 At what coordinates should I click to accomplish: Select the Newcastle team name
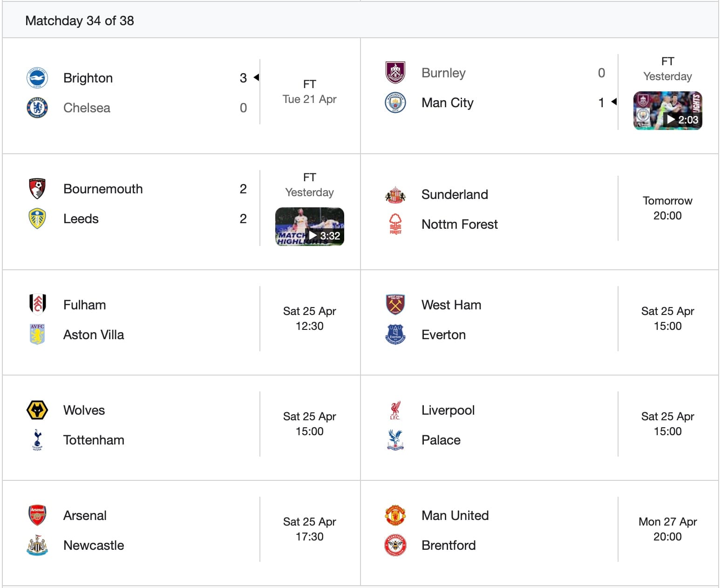point(94,545)
